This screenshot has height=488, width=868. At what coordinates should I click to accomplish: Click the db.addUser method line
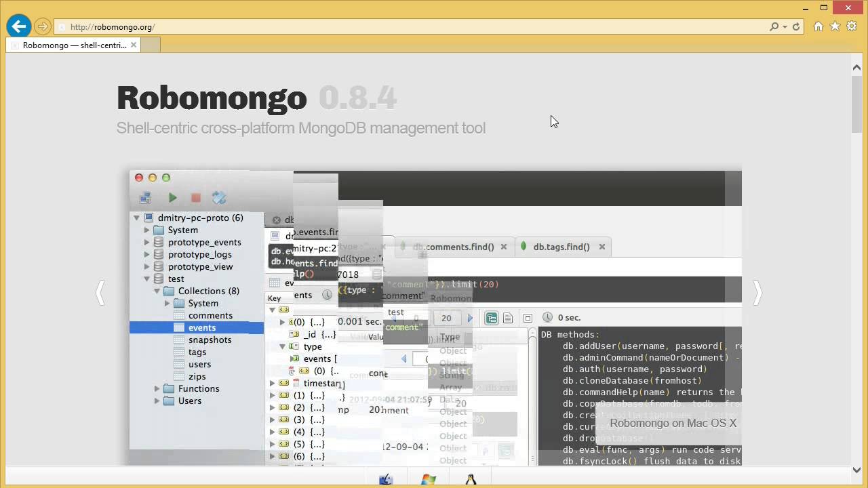(652, 346)
